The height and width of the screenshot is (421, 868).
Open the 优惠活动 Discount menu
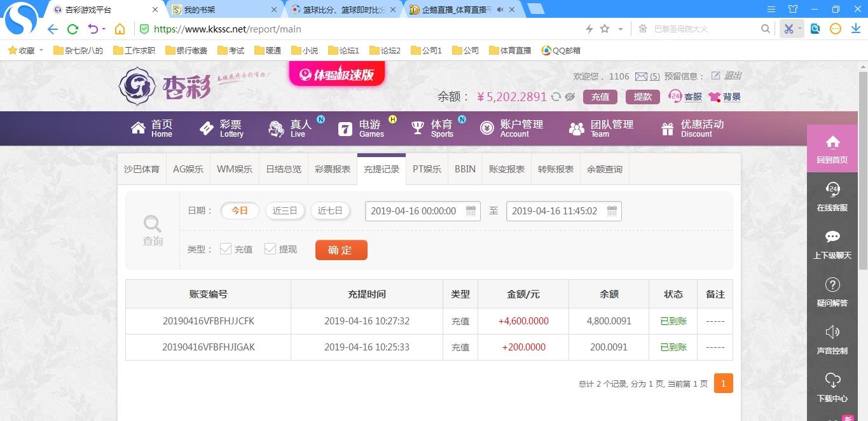[692, 128]
